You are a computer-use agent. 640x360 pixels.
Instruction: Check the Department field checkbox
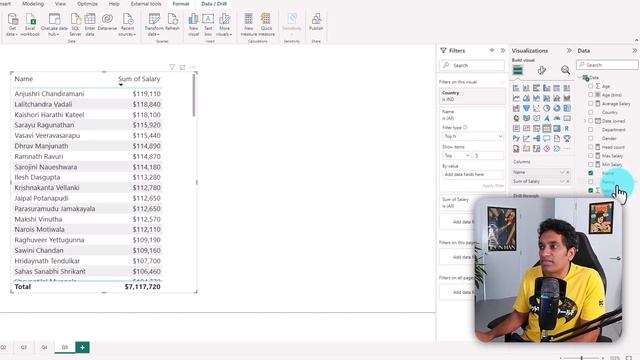coord(591,130)
